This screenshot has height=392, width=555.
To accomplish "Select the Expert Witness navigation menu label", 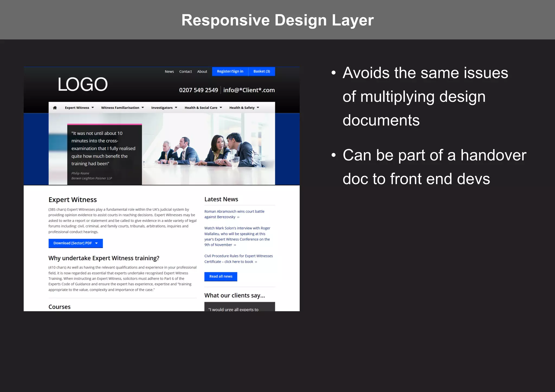I will point(77,108).
